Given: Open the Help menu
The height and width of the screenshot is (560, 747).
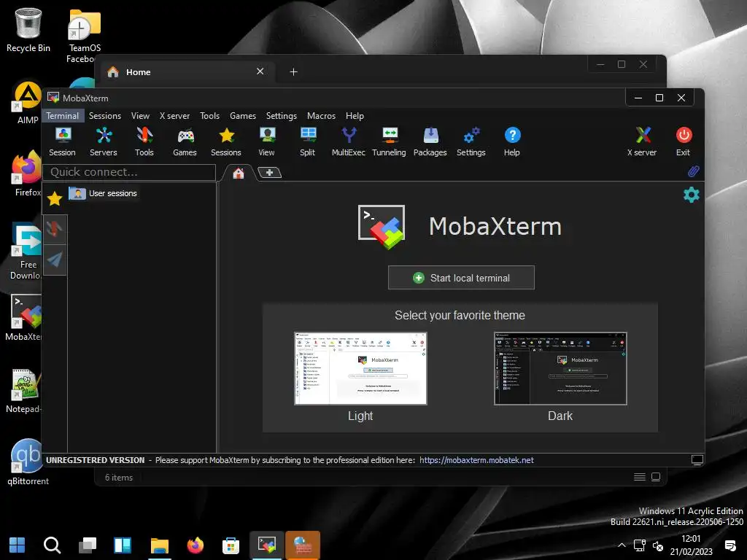Looking at the screenshot, I should pyautogui.click(x=355, y=116).
